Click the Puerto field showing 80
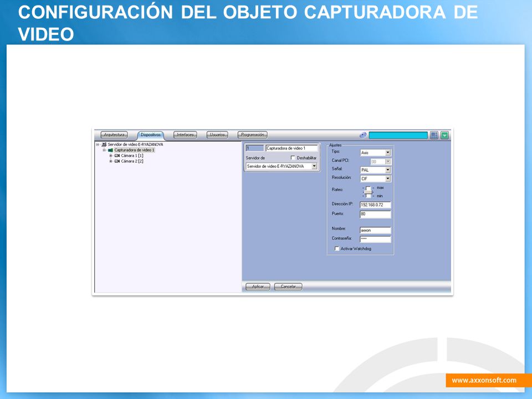Screen dimensions: 532x399 tap(375, 214)
